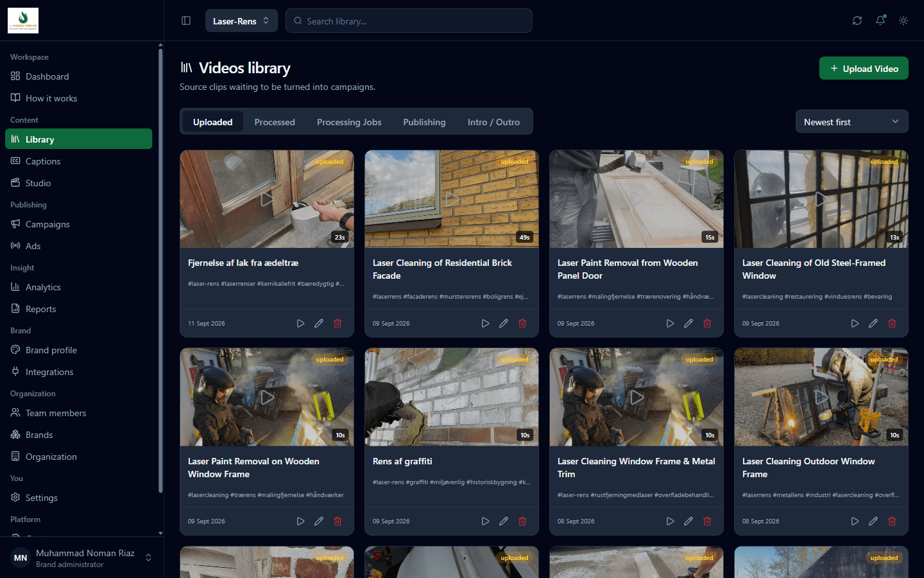Open Studio in the sidebar
The height and width of the screenshot is (578, 924).
78,183
